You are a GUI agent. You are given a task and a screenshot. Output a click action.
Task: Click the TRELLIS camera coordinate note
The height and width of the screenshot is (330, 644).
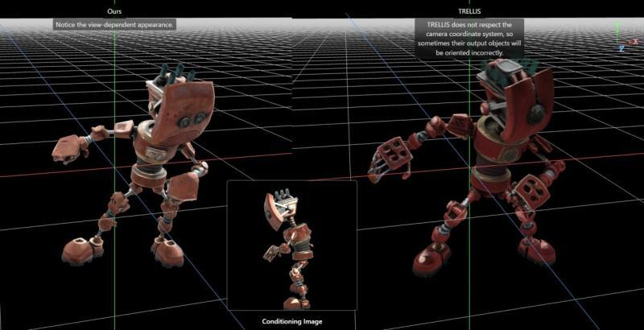click(469, 39)
